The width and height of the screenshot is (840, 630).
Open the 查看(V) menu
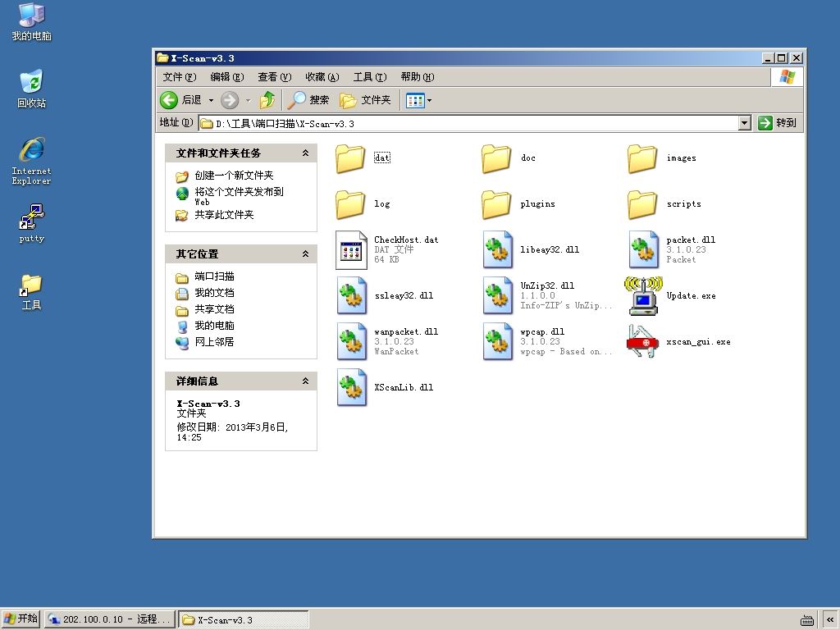[x=274, y=77]
